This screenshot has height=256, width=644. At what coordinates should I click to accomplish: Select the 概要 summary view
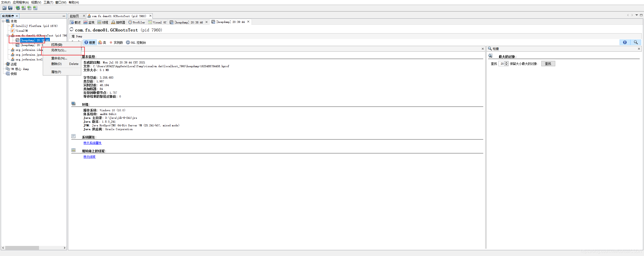(x=90, y=43)
